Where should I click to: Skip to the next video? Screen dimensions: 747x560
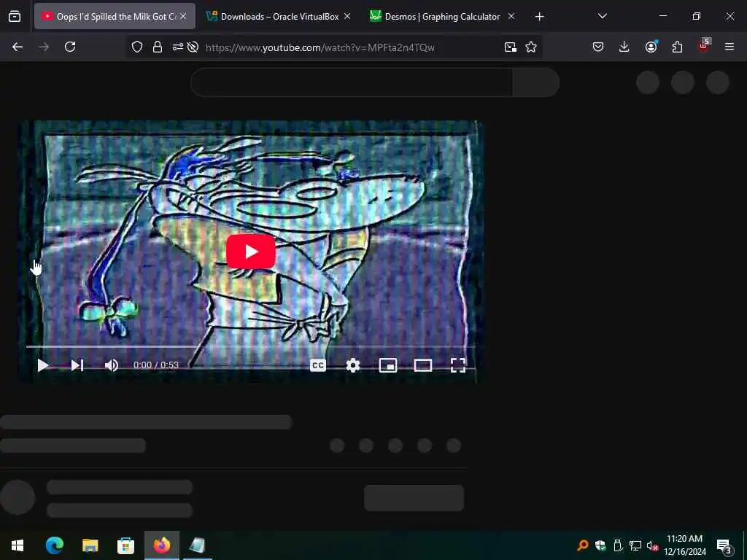click(x=77, y=365)
